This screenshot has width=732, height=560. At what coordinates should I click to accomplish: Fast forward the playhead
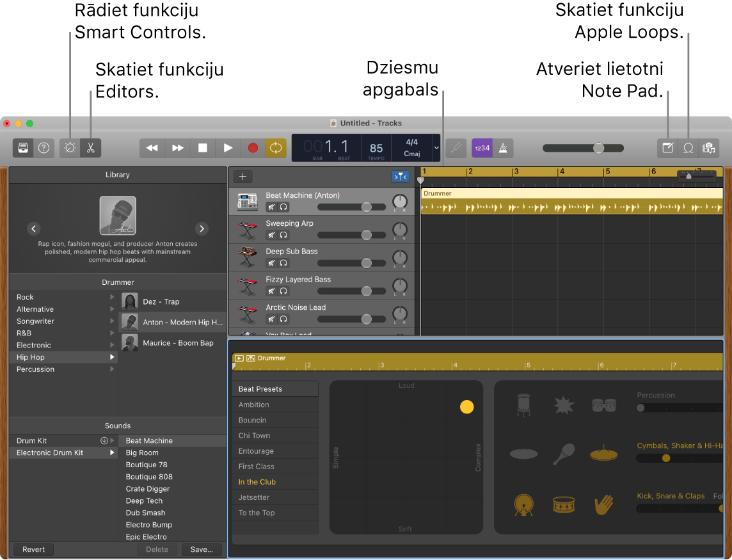177,148
